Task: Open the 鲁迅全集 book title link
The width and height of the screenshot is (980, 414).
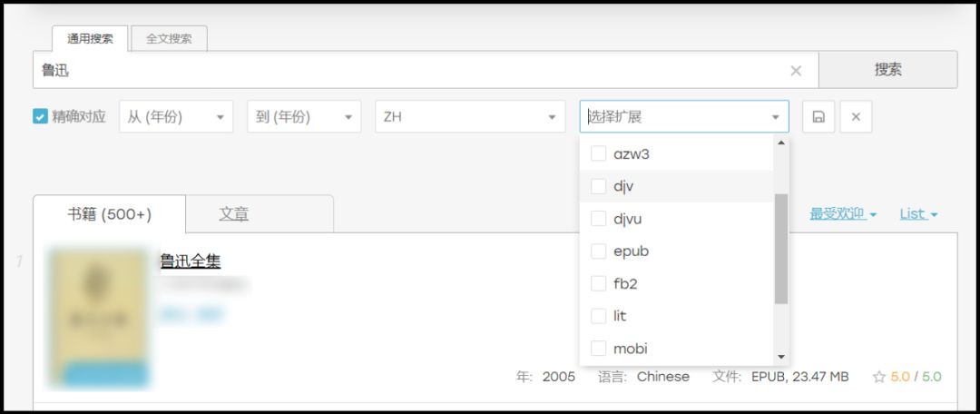Action: tap(191, 261)
